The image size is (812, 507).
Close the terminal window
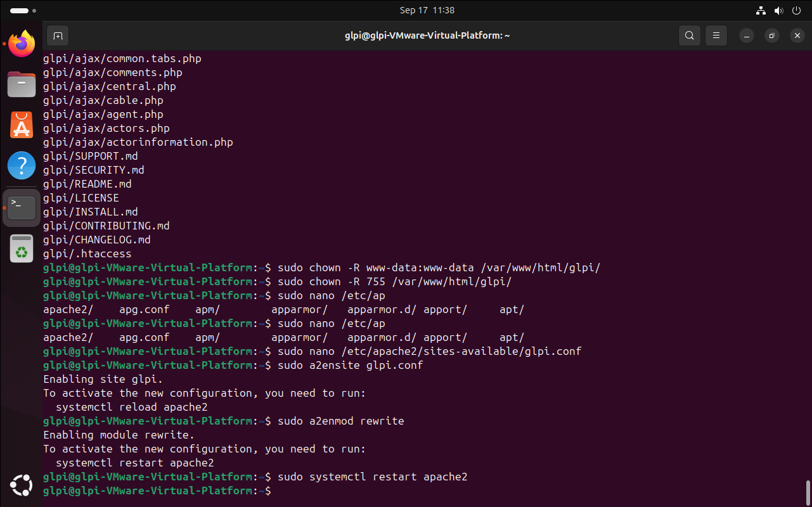[797, 35]
